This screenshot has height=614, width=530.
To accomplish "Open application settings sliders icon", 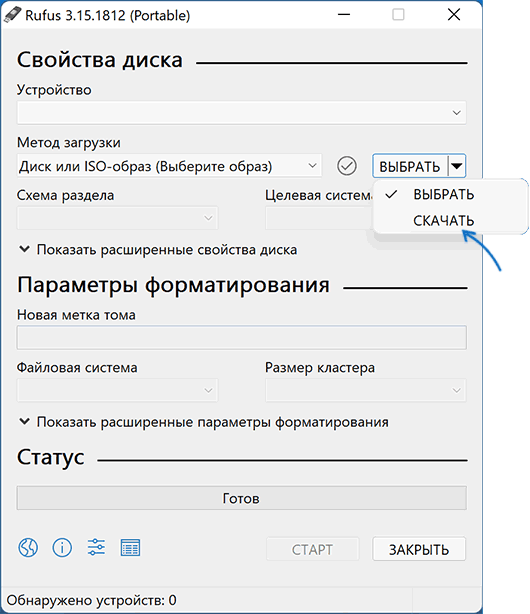I will [x=96, y=547].
